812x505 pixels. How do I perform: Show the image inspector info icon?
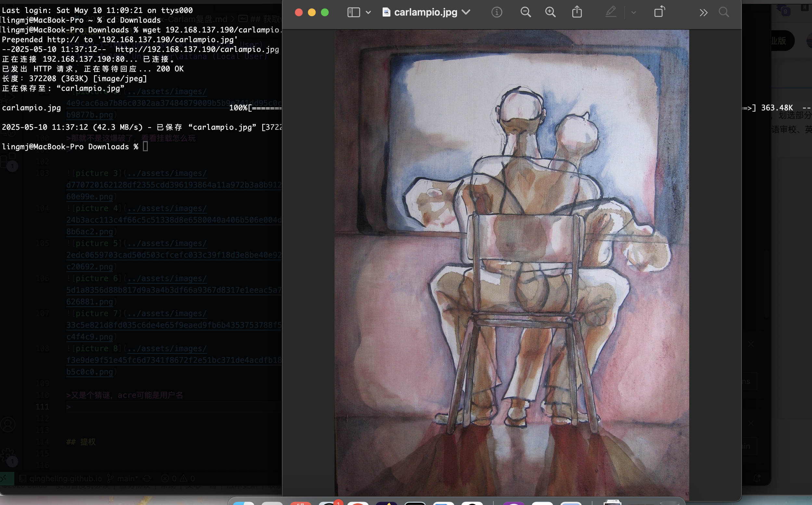497,12
